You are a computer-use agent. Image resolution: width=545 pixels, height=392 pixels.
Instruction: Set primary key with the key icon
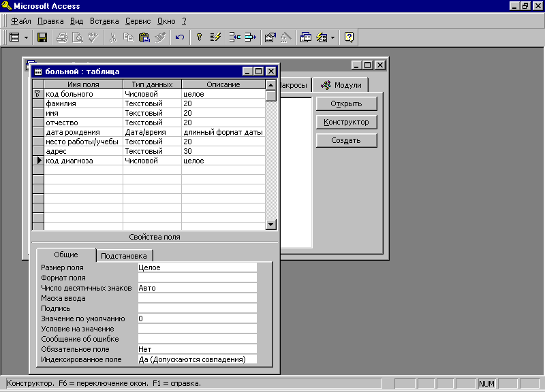[199, 37]
